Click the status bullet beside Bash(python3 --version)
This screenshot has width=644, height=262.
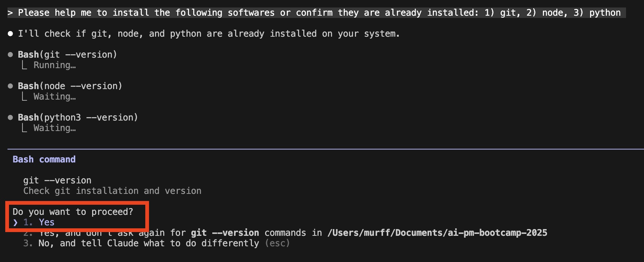click(x=10, y=118)
